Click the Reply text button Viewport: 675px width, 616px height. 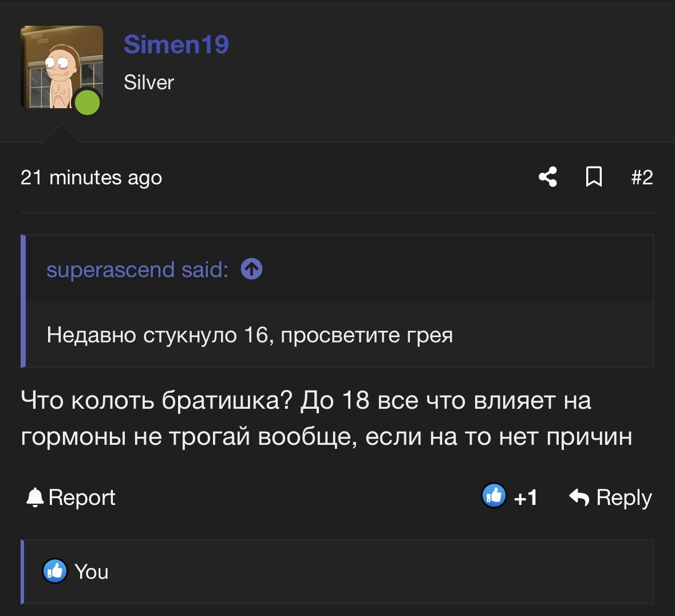tap(624, 498)
